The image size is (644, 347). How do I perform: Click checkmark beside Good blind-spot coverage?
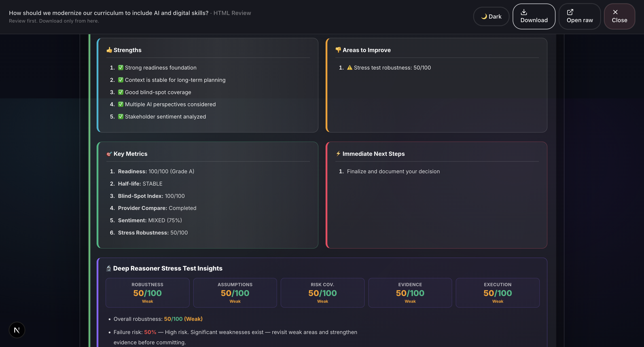[121, 92]
